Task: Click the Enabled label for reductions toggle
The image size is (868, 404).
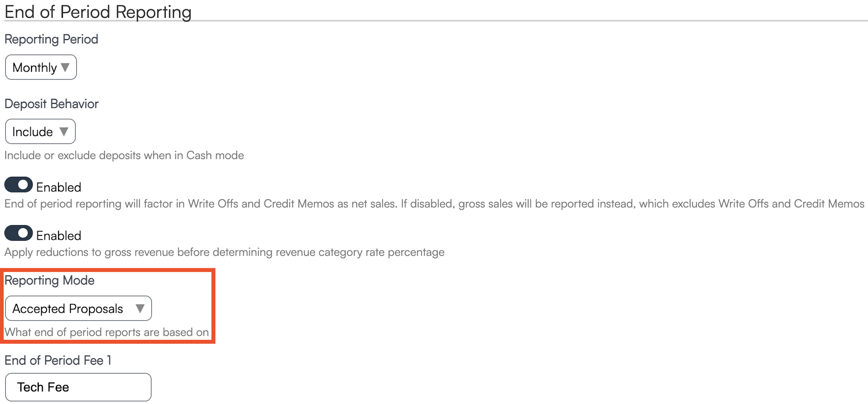Action: 59,236
